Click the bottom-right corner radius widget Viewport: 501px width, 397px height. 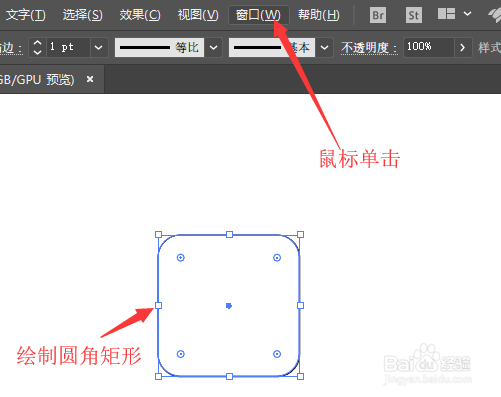[277, 354]
